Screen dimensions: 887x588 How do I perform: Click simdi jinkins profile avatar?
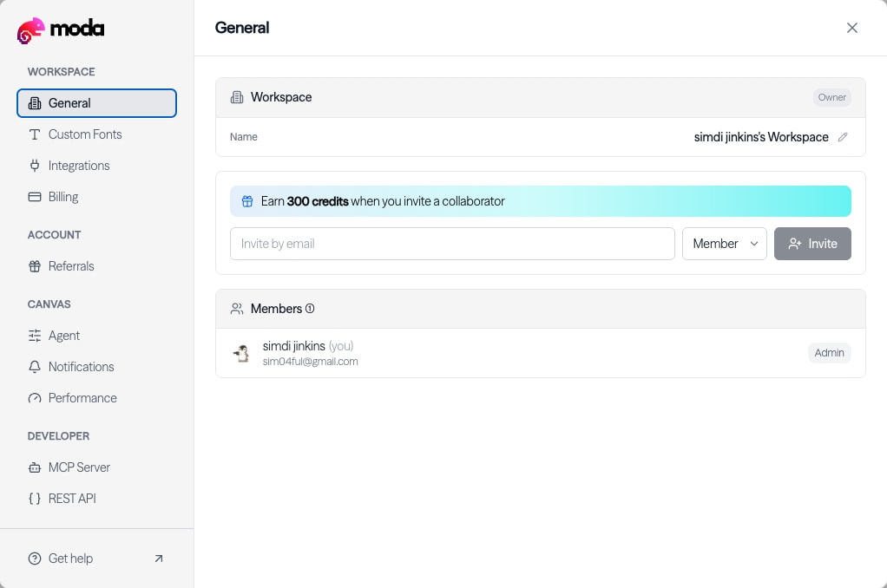point(241,353)
